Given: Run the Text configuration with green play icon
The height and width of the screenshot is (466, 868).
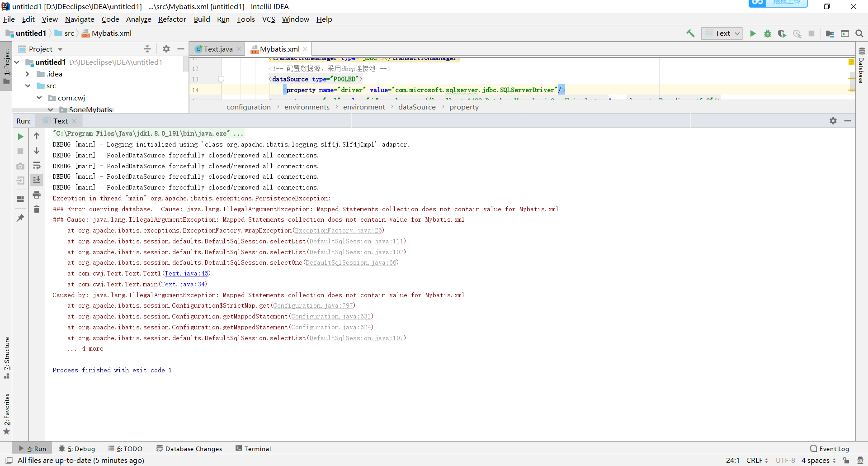Looking at the screenshot, I should [x=753, y=33].
